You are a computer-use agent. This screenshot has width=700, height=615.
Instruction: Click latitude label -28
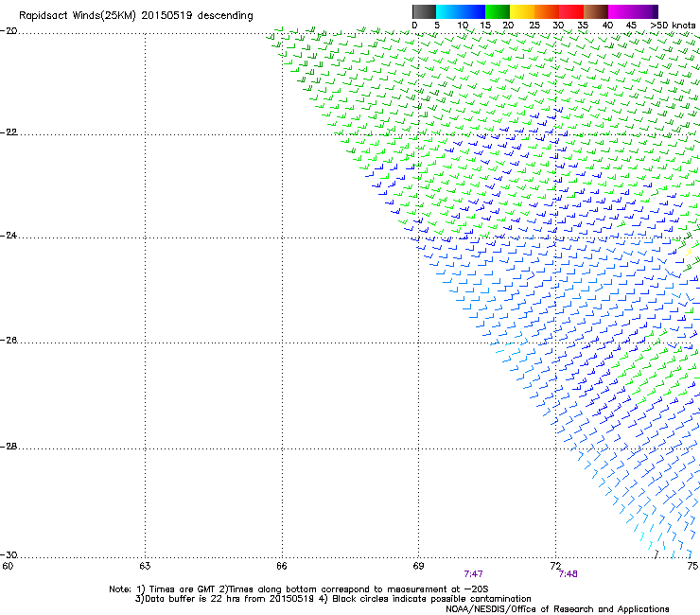click(9, 447)
